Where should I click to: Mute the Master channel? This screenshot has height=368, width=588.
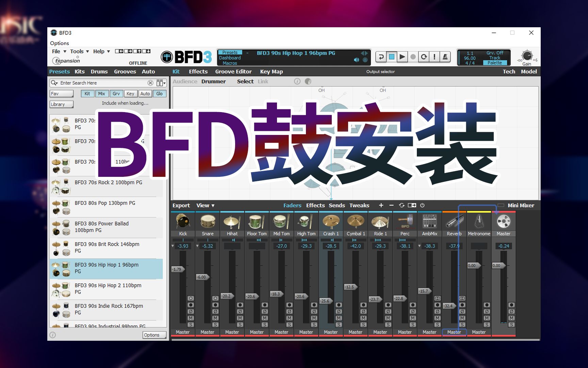(x=511, y=318)
